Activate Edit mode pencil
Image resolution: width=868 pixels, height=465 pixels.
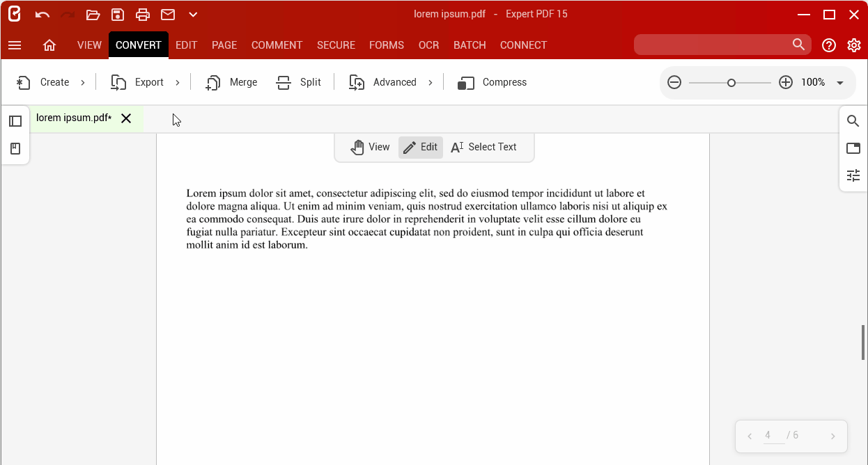[421, 147]
